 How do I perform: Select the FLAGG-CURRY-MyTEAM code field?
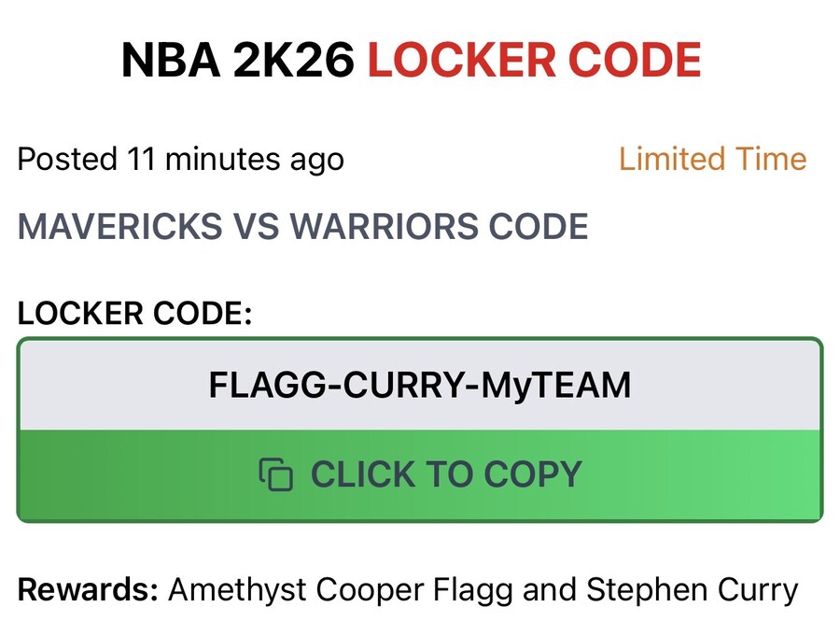pyautogui.click(x=420, y=385)
